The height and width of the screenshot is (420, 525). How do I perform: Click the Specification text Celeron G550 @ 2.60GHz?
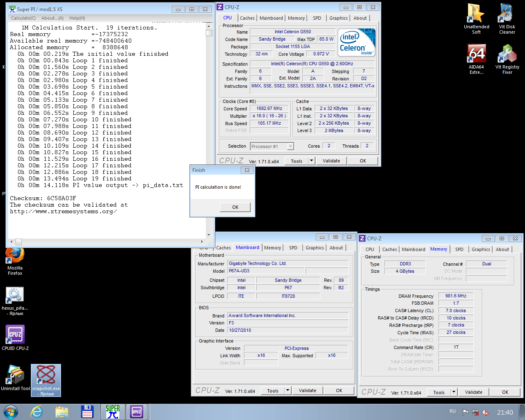point(312,64)
